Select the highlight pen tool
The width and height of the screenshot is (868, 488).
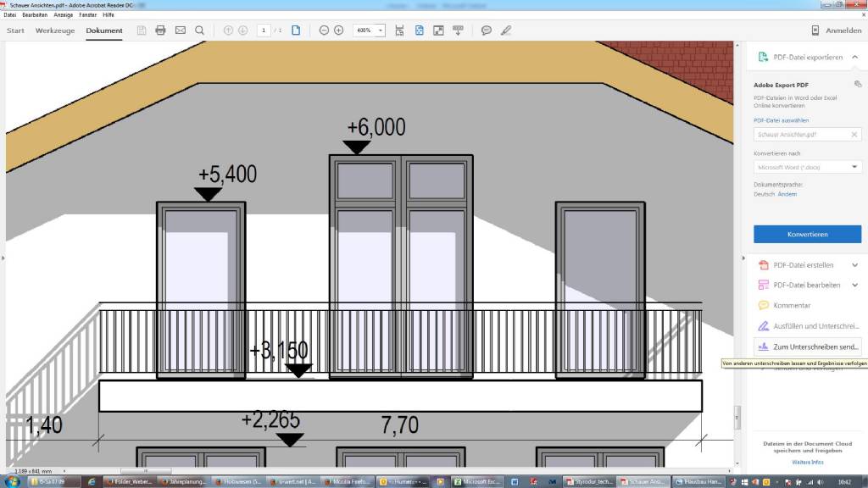pyautogui.click(x=506, y=30)
